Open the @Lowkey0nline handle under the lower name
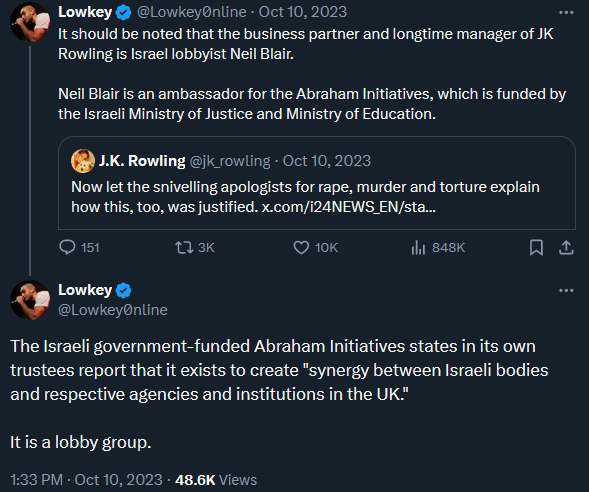The width and height of the screenshot is (589, 492). point(113,310)
